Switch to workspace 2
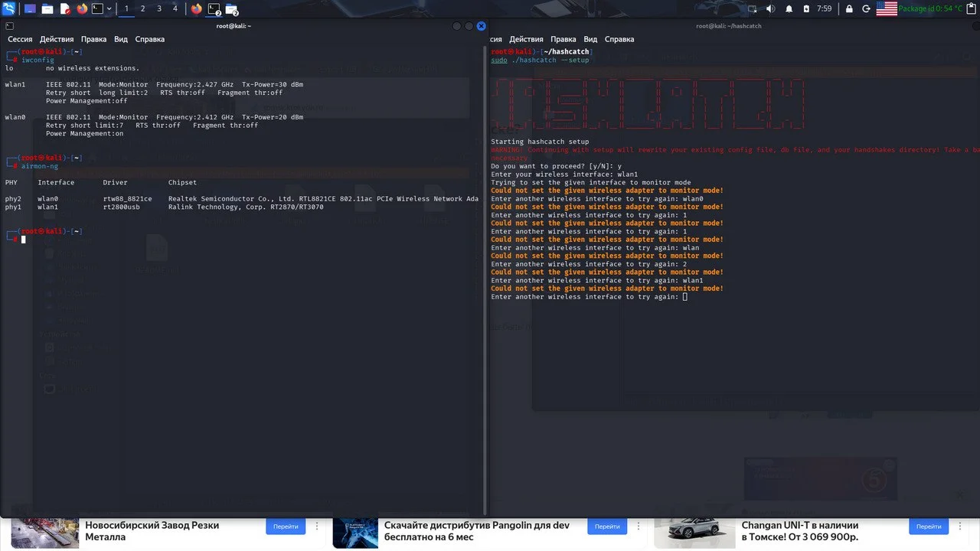The width and height of the screenshot is (980, 551). click(142, 9)
